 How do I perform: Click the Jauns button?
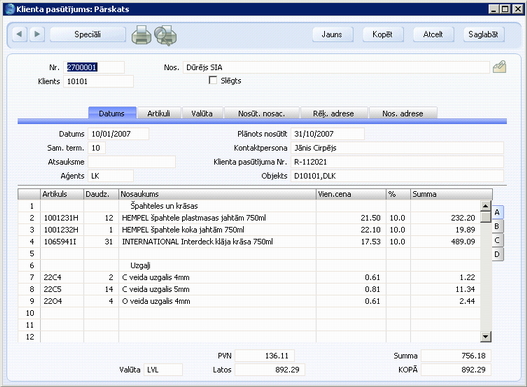click(332, 34)
